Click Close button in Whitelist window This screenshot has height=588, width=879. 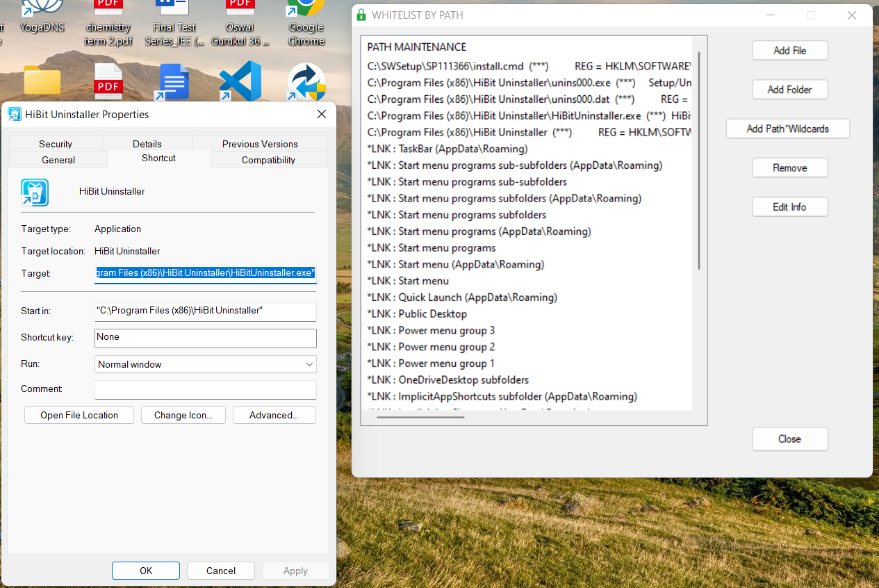tap(790, 439)
